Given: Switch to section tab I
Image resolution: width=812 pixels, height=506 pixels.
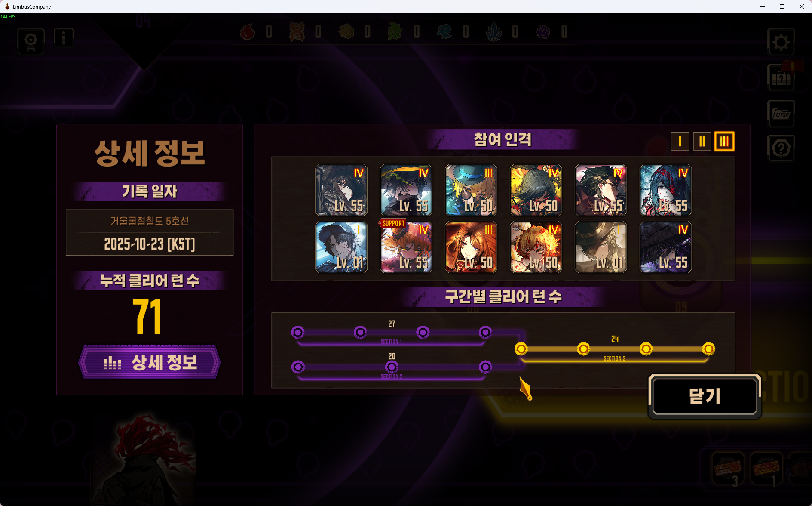Looking at the screenshot, I should point(680,142).
